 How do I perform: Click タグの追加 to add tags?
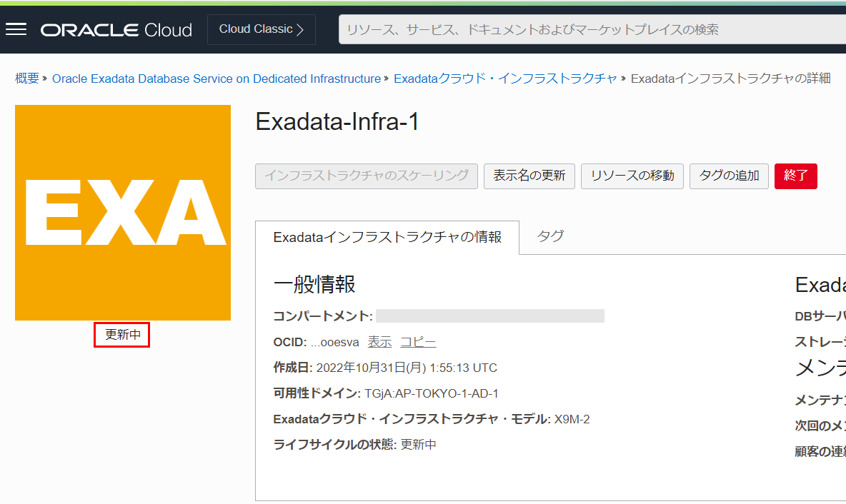point(729,176)
